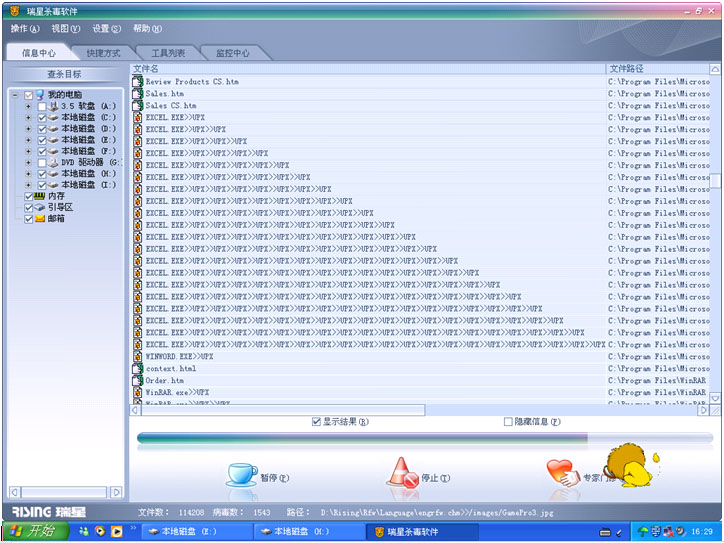Click the green messenger icon in quick launch

84,531
